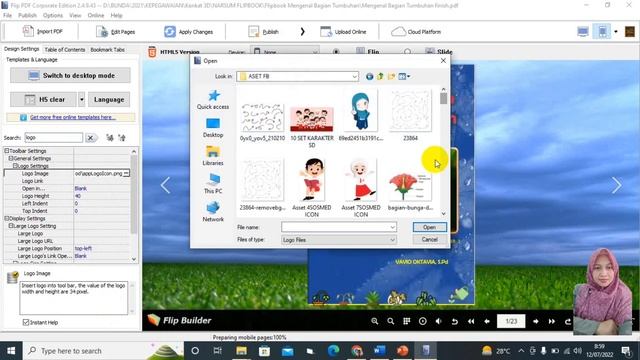Viewport: 640px width, 360px height.
Task: Select the Logo Height row
Action: [x=67, y=196]
